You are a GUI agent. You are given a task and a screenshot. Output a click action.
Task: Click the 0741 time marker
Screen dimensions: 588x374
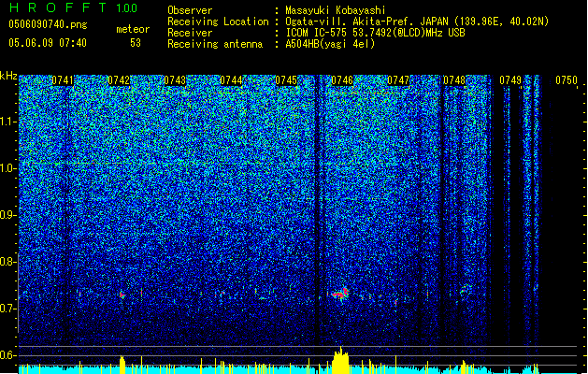click(x=63, y=80)
